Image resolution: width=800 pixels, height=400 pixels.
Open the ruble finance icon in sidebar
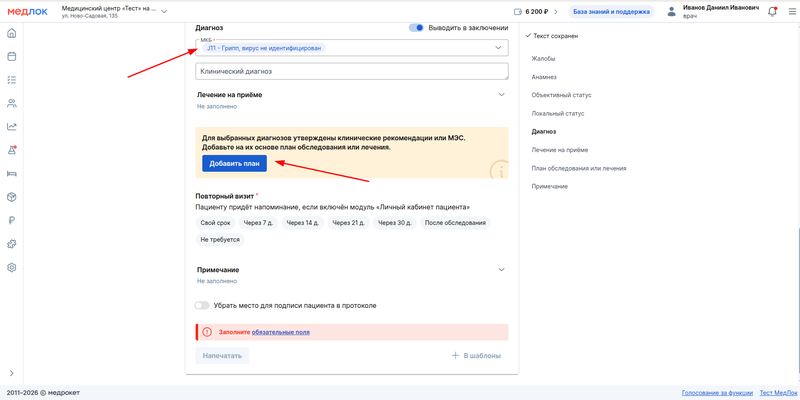[12, 220]
